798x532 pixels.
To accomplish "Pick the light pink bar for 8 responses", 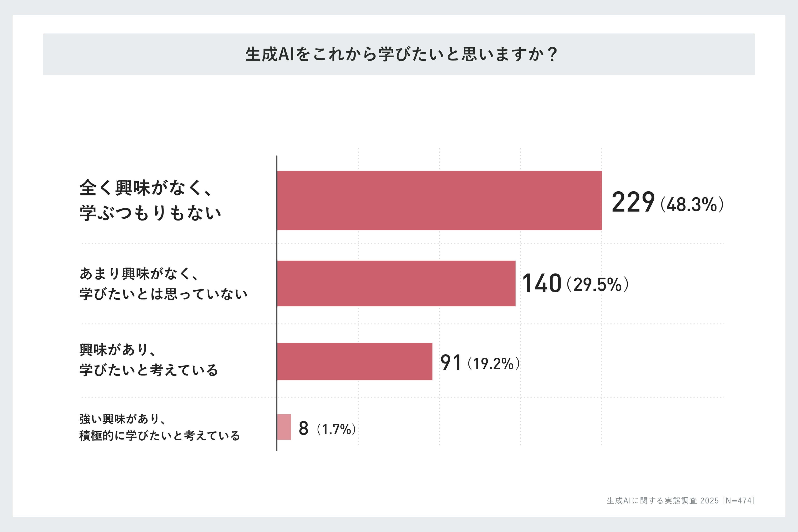I will (x=284, y=427).
